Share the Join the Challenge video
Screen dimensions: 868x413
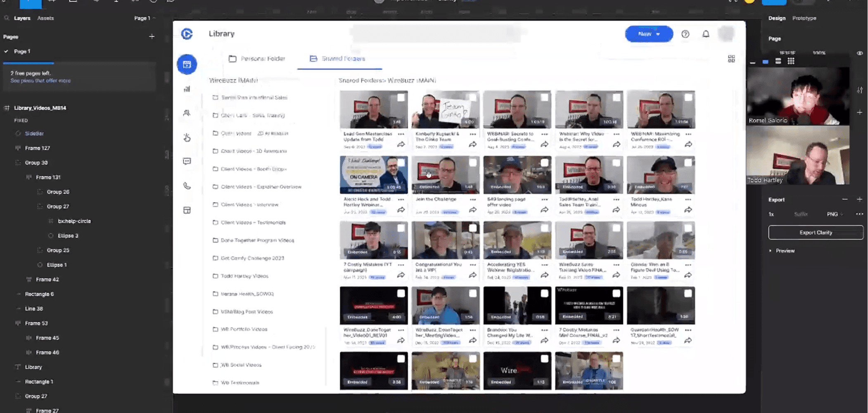coord(473,210)
